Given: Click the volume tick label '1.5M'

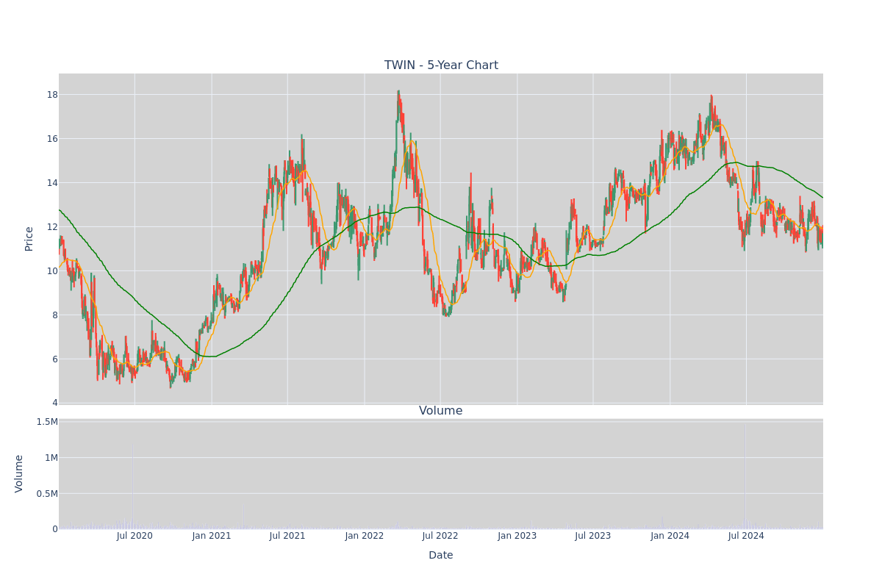Looking at the screenshot, I should pyautogui.click(x=47, y=422).
